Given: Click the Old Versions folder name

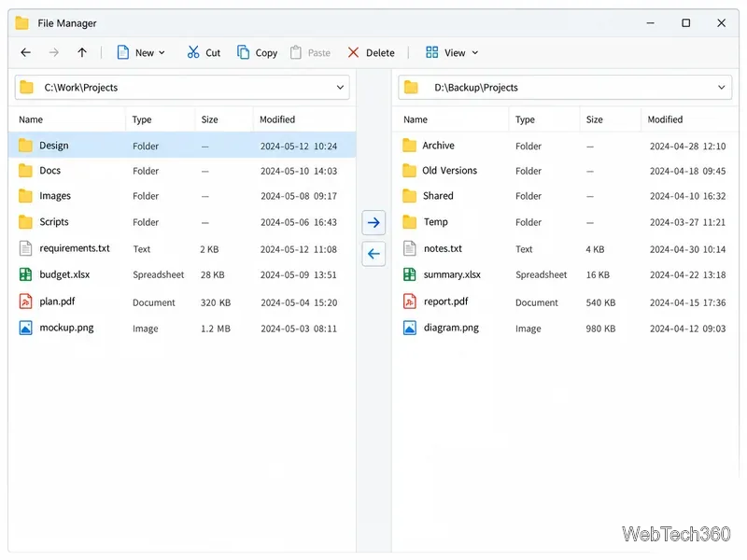Looking at the screenshot, I should (449, 171).
